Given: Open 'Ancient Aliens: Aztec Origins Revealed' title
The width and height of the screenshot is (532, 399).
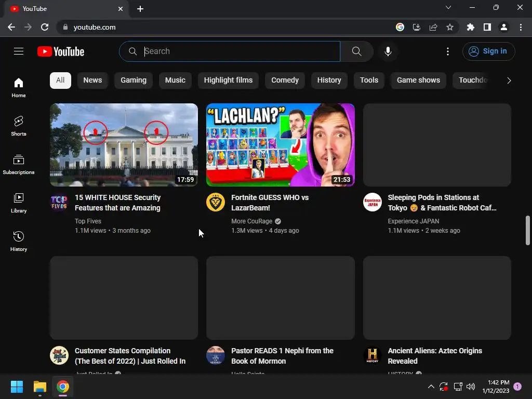Looking at the screenshot, I should [435, 356].
